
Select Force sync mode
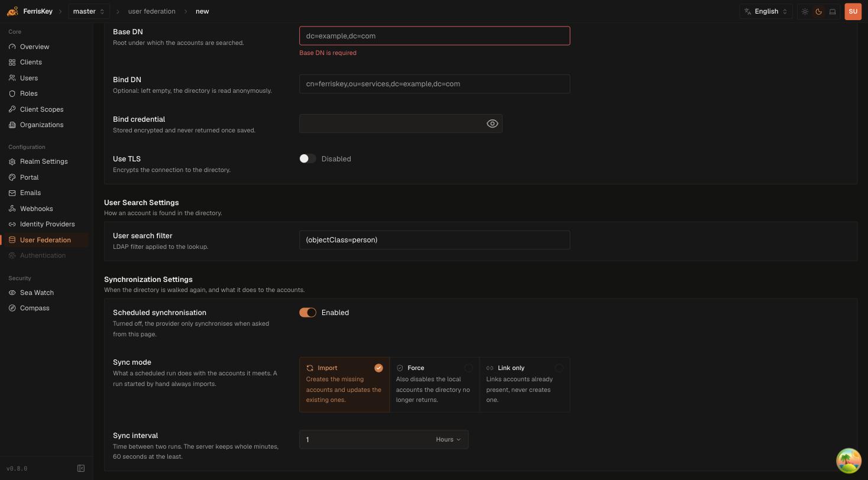(435, 384)
